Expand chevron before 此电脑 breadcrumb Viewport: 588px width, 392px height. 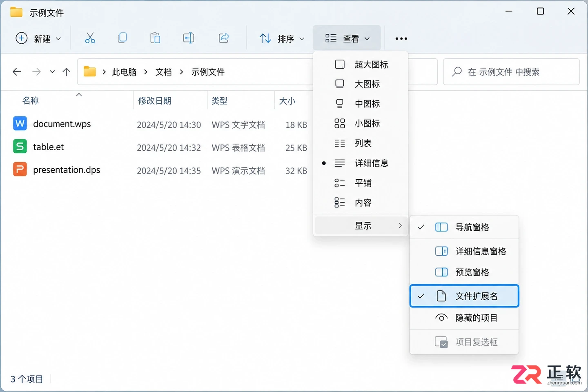click(104, 72)
